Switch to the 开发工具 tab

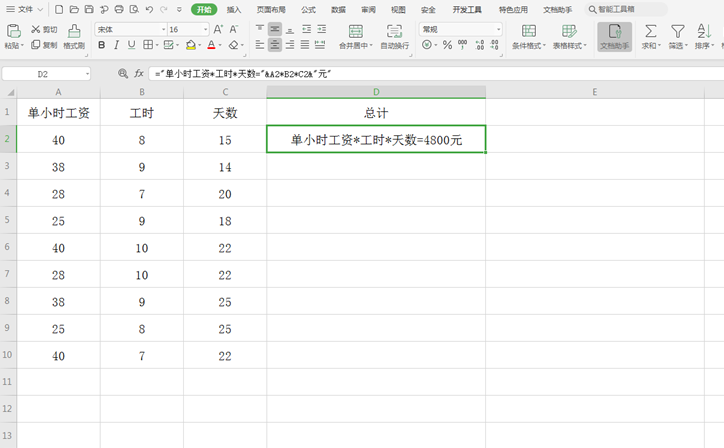(467, 10)
